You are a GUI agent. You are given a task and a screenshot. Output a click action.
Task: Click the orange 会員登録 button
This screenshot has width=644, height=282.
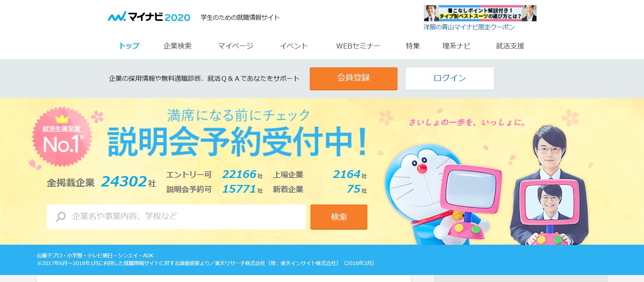click(353, 78)
